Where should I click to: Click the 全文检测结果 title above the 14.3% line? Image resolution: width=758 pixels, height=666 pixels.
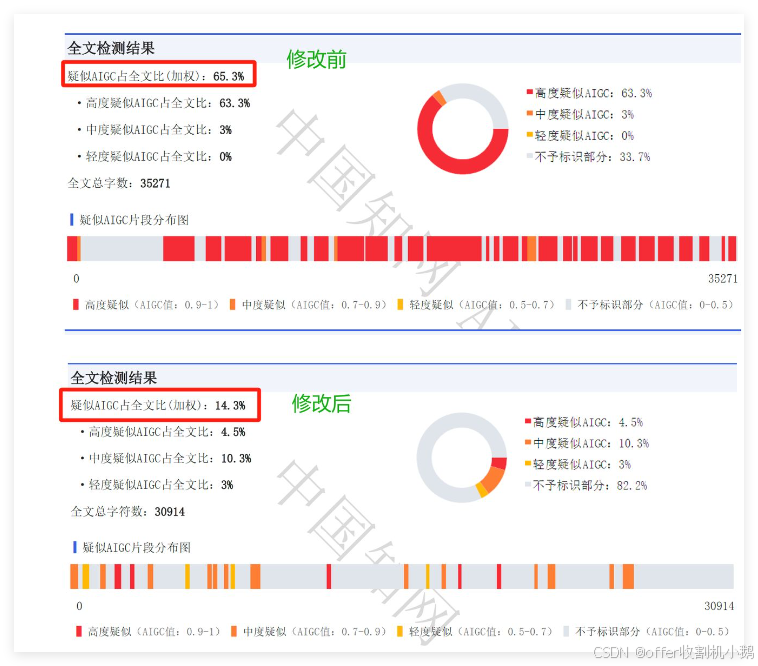point(114,377)
